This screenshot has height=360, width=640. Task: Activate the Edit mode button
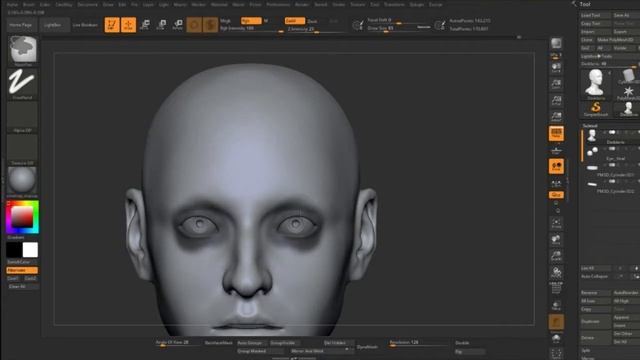click(x=112, y=25)
